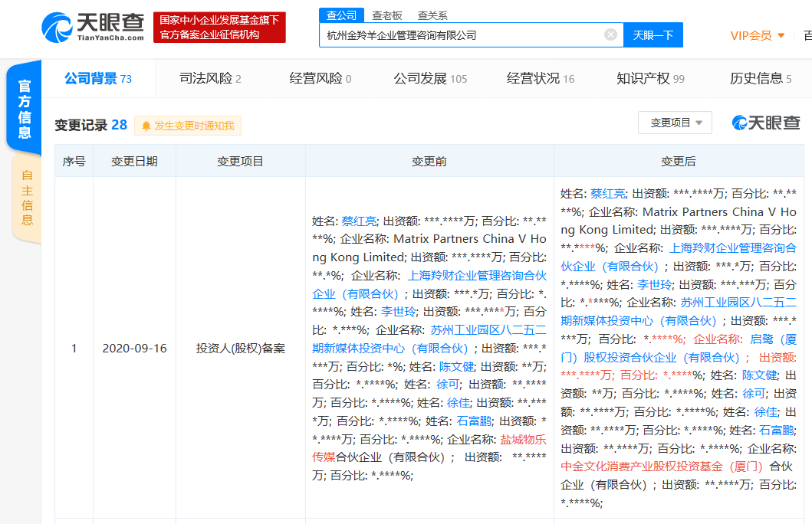Open 石富鹏 link in 变更后 column

pos(777,431)
